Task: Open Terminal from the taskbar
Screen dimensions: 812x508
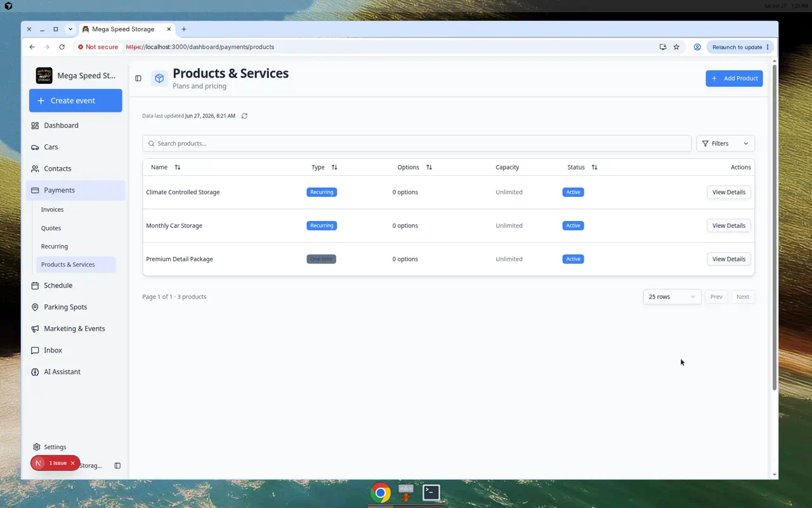Action: pos(431,492)
